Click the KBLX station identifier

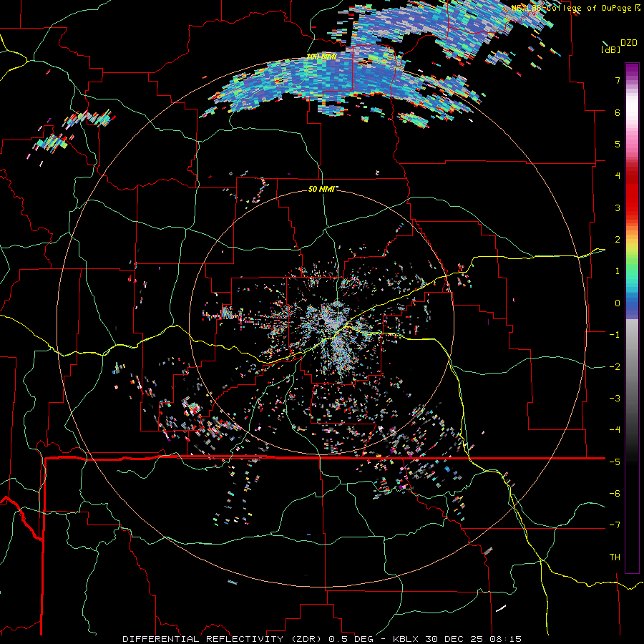pyautogui.click(x=406, y=639)
